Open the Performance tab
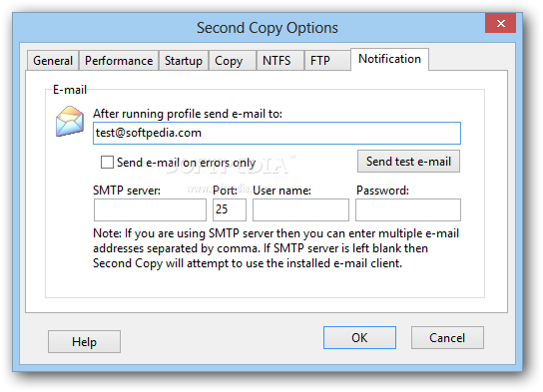The image size is (543, 392). [119, 61]
